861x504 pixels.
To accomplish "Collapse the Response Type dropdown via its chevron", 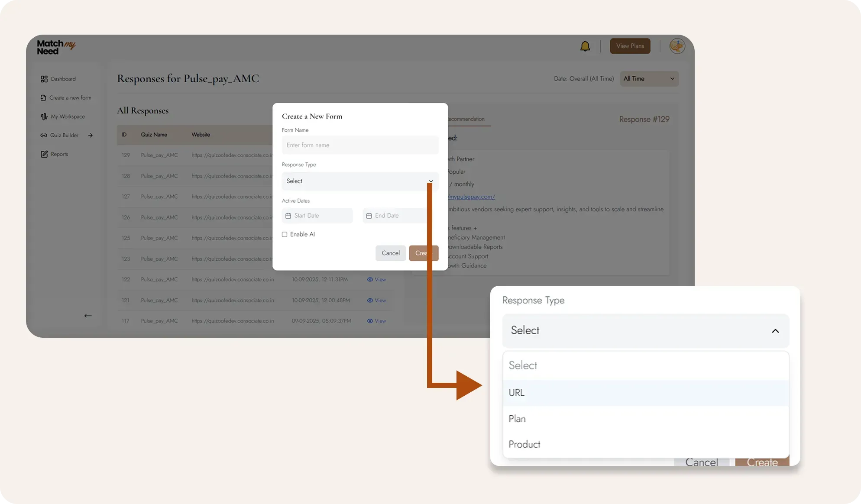I will coord(775,330).
